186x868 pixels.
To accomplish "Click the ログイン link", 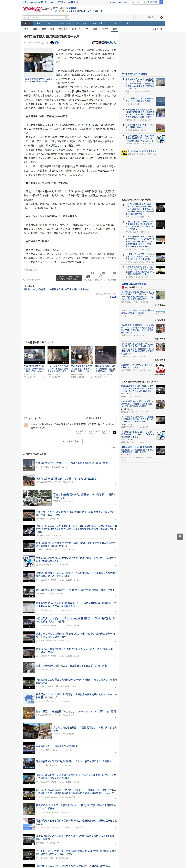I will pos(57,11).
